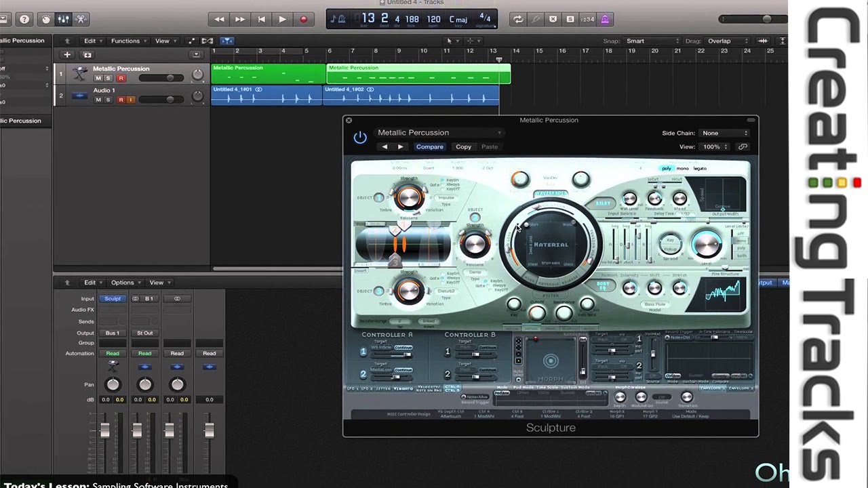Open the Mixer Edit menu

click(92, 283)
